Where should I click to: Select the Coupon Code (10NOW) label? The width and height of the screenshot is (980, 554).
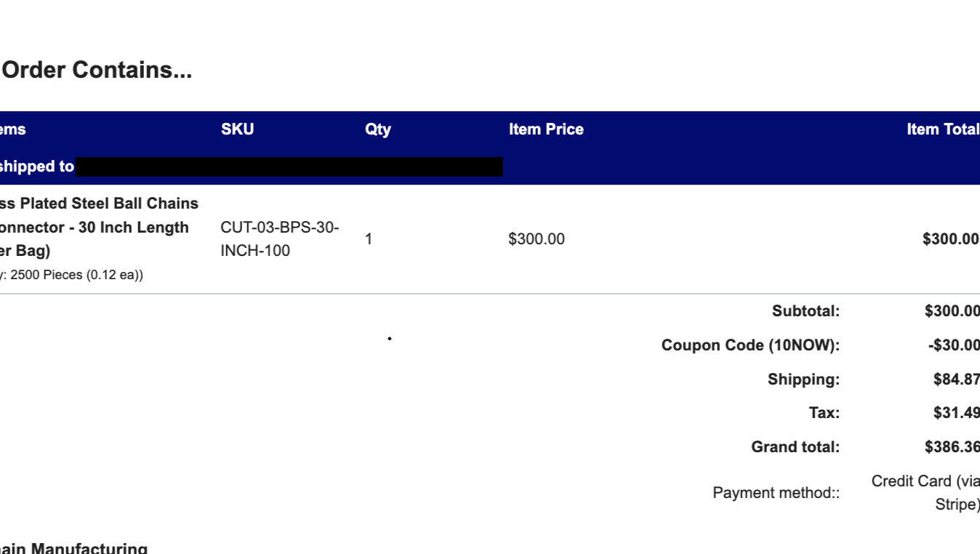(750, 345)
